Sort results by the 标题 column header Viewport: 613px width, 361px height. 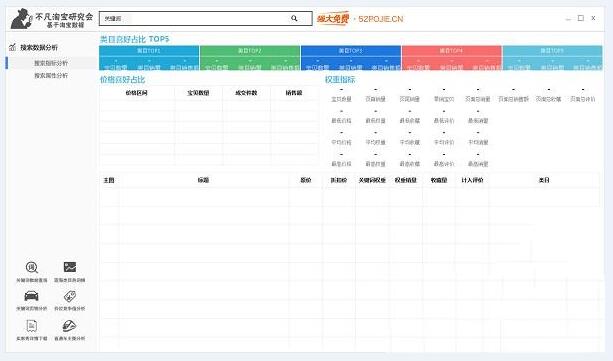(x=203, y=180)
